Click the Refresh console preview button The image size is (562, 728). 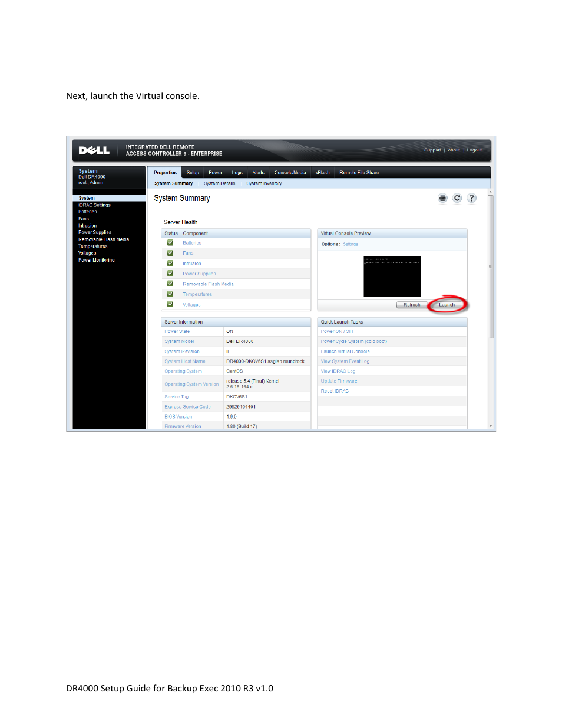coord(412,305)
